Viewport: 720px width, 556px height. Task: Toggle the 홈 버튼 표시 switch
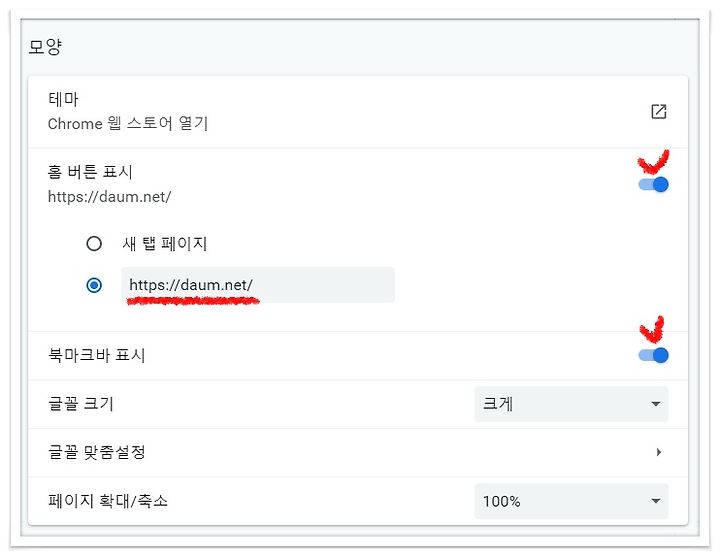click(653, 185)
